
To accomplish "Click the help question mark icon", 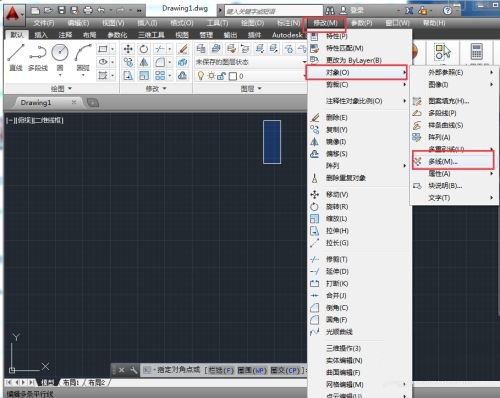I will (447, 11).
